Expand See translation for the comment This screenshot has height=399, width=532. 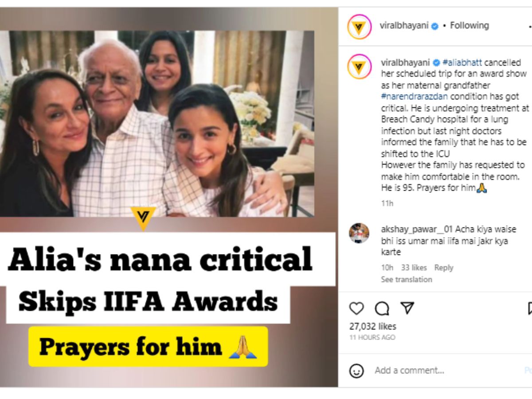click(406, 279)
